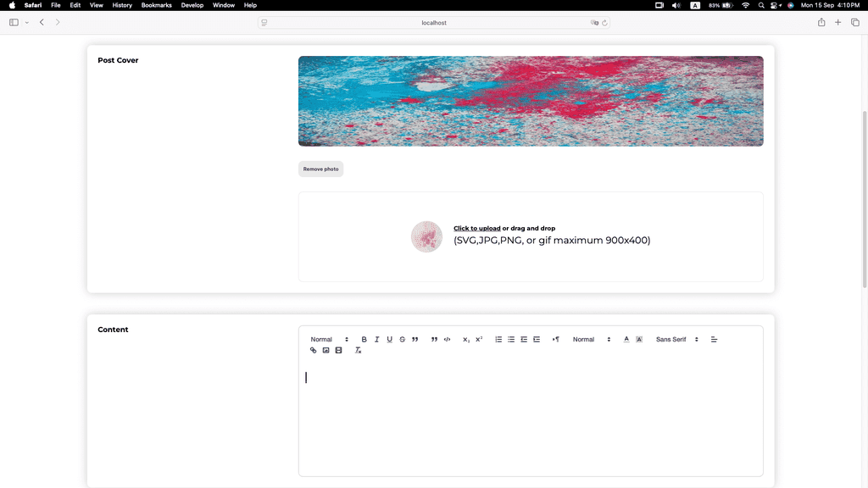Toggle the Safari sidebar
868x488 pixels.
[14, 22]
